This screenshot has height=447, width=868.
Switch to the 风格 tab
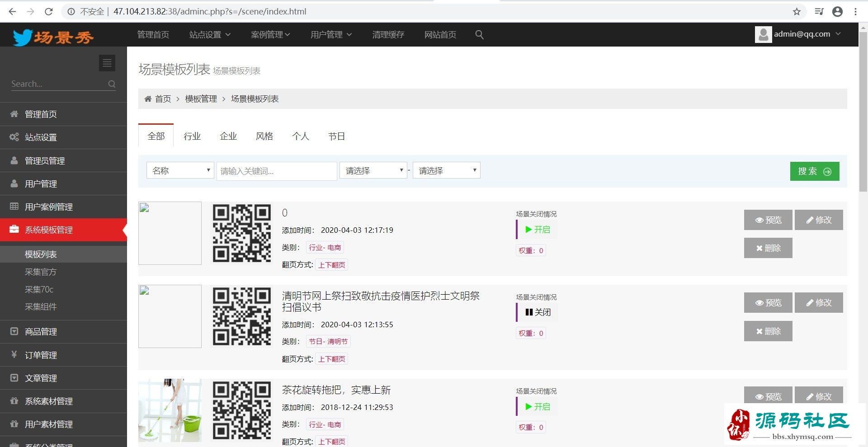tap(264, 136)
